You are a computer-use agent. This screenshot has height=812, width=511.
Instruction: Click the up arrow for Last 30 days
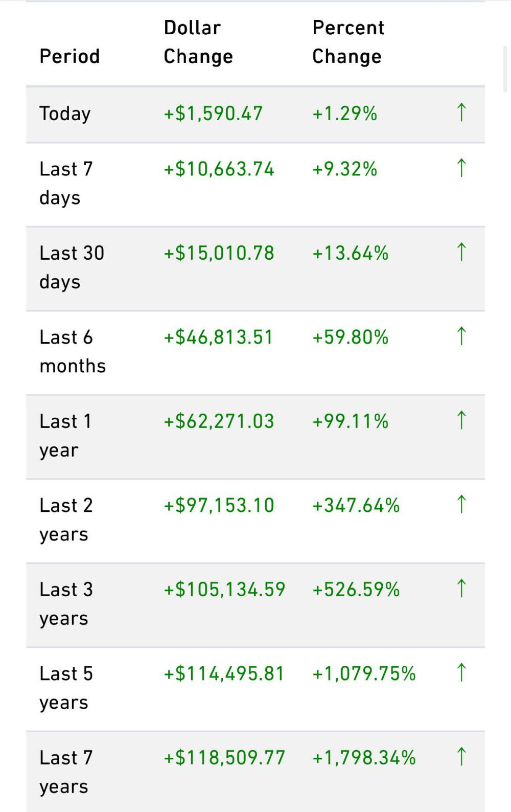tap(461, 252)
